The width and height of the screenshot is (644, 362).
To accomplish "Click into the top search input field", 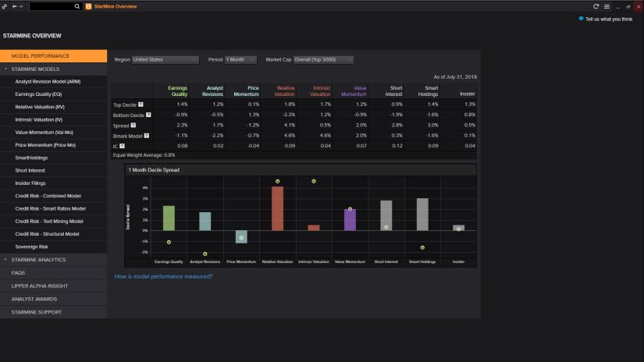I will point(52,6).
